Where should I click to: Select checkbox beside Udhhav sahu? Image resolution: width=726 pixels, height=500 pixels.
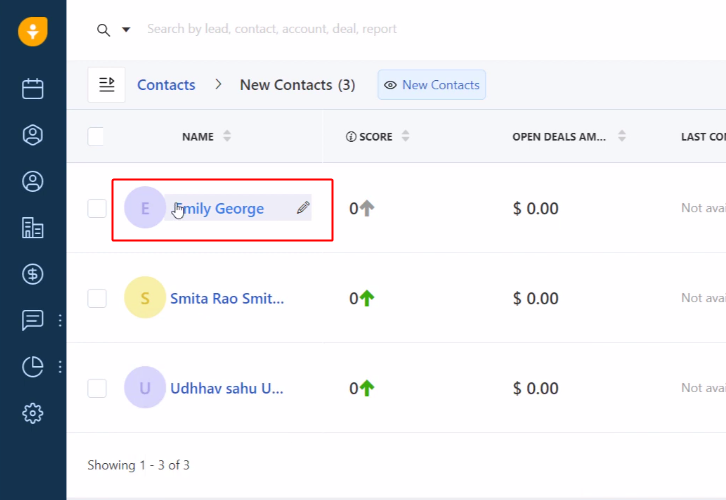click(x=96, y=388)
